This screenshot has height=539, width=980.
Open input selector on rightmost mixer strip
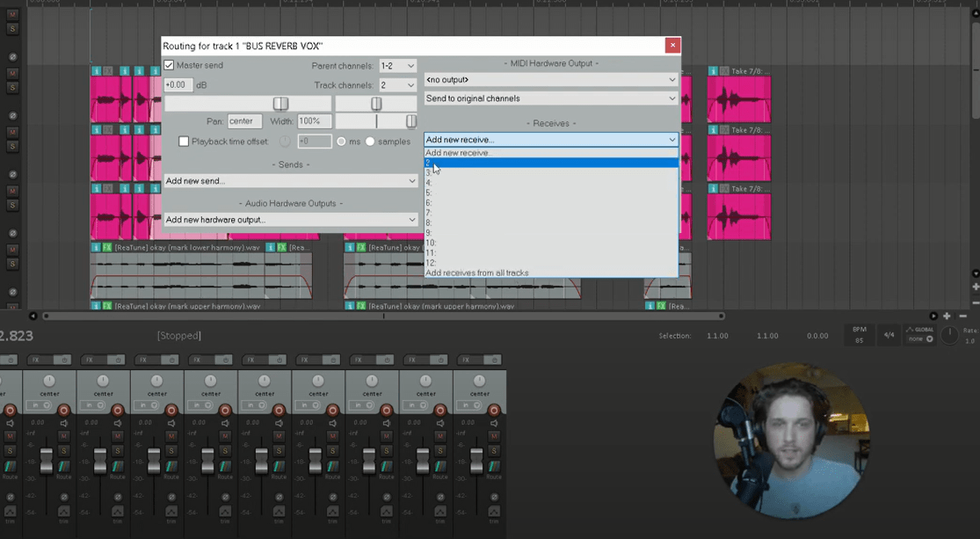(468, 405)
